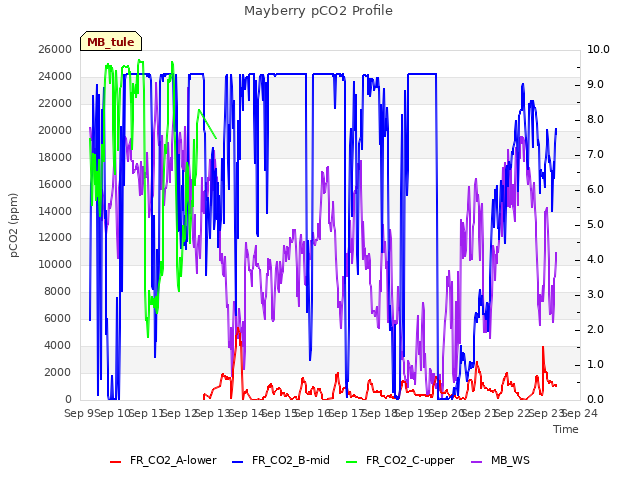Click the 1.0 right-axis tick label
Viewport: 640px width, 480px height.
click(595, 364)
